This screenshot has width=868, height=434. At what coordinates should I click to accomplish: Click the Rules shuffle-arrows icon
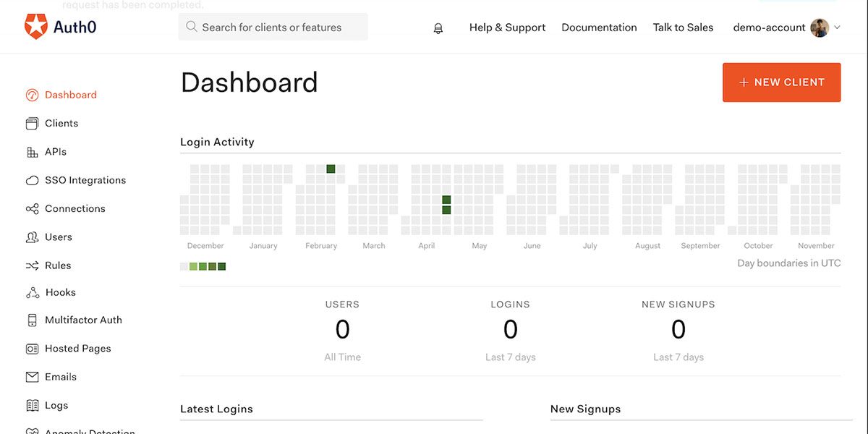point(32,265)
